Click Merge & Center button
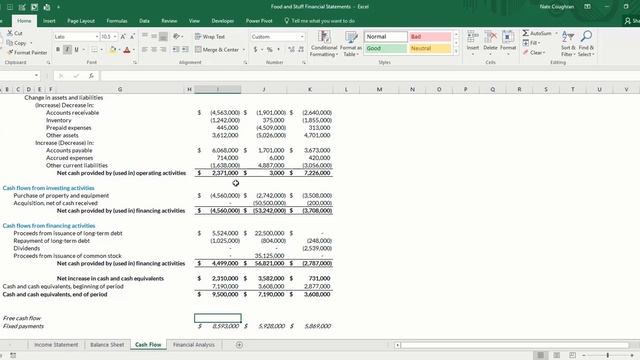Viewport: 640px width, 360px height. coord(217,50)
